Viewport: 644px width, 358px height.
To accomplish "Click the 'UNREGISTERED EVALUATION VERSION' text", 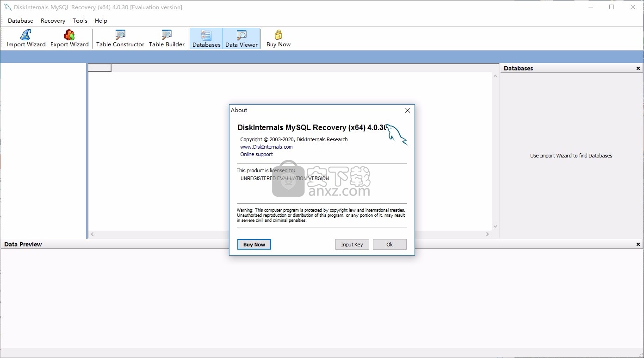I will point(285,178).
